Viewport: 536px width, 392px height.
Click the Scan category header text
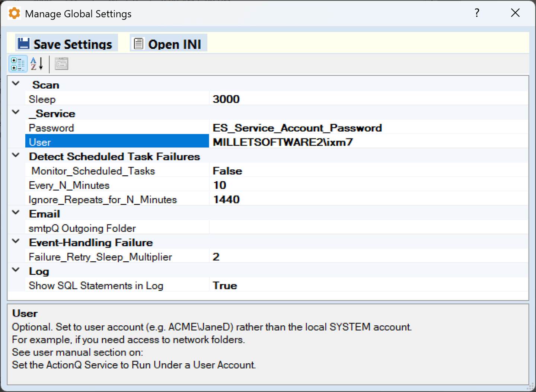click(45, 85)
